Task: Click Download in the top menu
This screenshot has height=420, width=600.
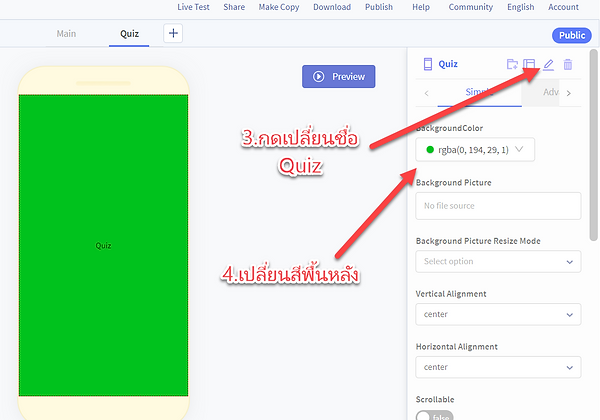Action: tap(332, 7)
